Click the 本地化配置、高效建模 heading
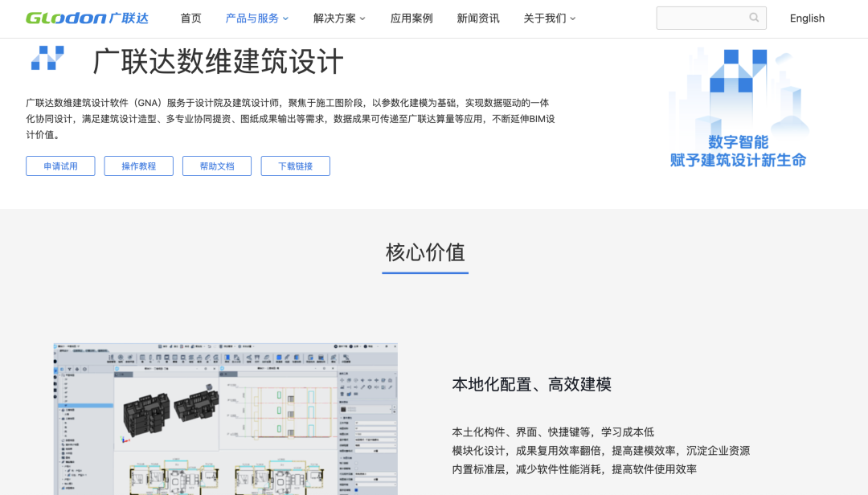868x495 pixels. click(530, 384)
